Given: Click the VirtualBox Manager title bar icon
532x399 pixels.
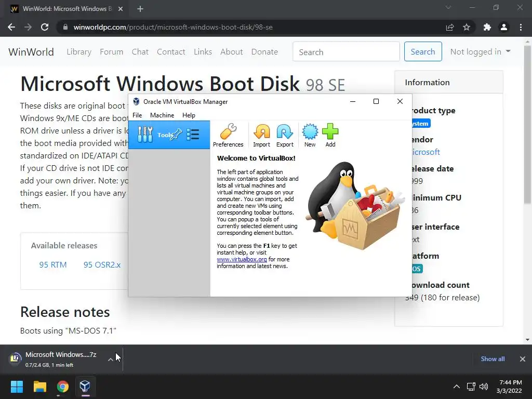Looking at the screenshot, I should tap(136, 101).
